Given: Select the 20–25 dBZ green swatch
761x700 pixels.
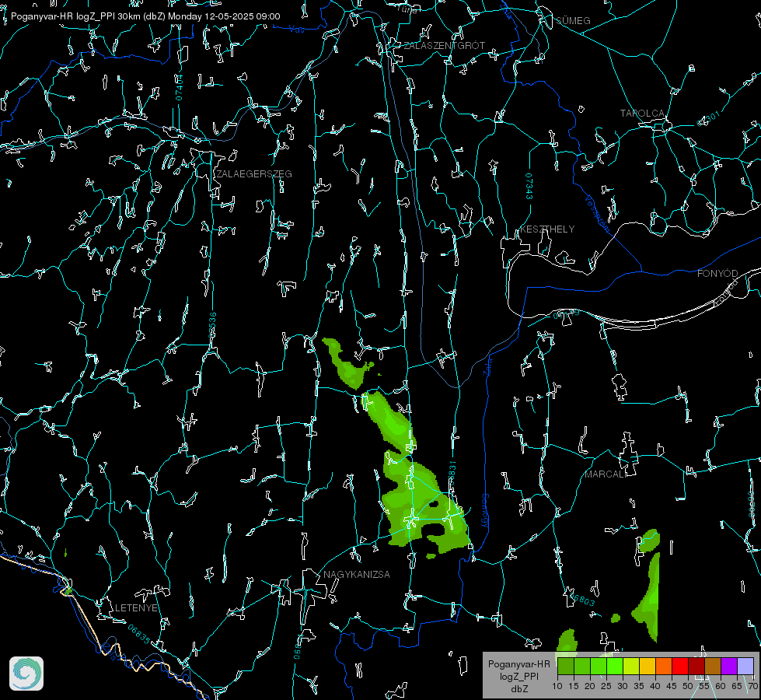Looking at the screenshot, I should click(x=599, y=666).
